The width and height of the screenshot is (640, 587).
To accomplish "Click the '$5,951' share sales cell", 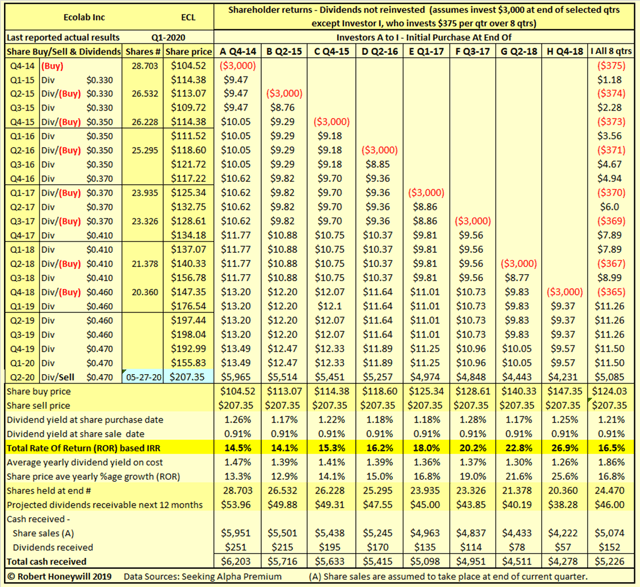I will pos(236,533).
